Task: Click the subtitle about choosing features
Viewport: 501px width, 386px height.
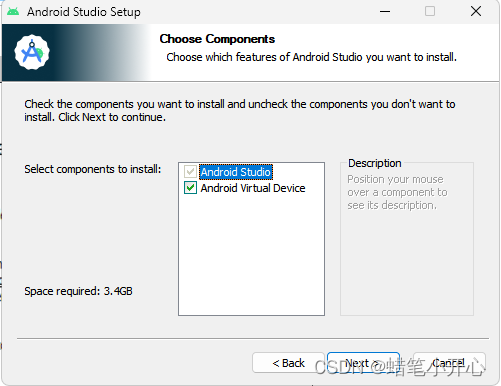Action: point(311,57)
